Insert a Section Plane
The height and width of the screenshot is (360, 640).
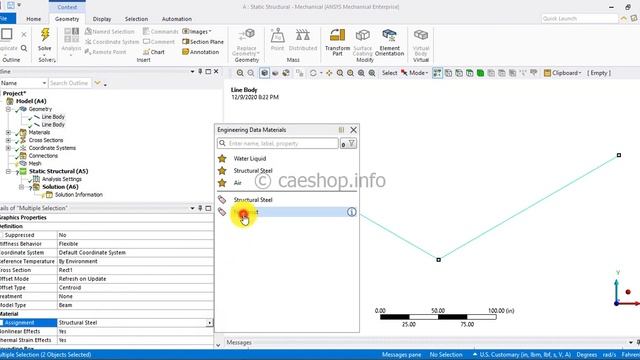coord(203,42)
